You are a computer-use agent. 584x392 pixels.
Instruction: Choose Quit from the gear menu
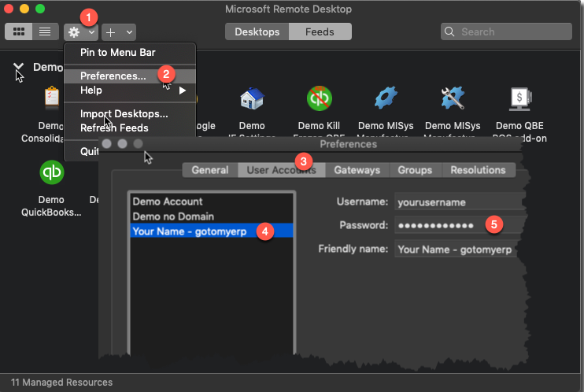point(90,151)
